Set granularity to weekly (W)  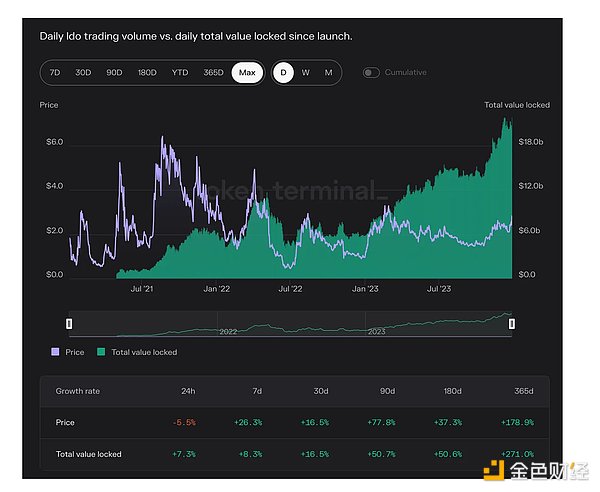pyautogui.click(x=306, y=73)
